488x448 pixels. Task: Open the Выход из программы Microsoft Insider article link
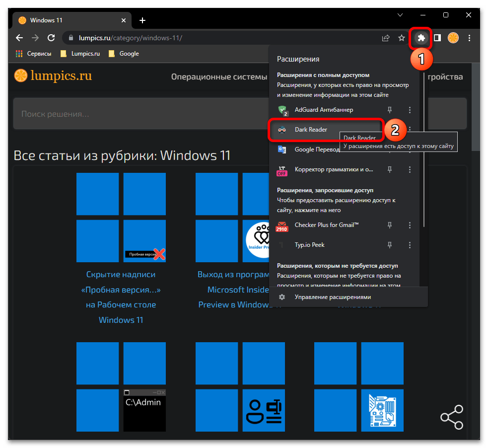pos(233,290)
